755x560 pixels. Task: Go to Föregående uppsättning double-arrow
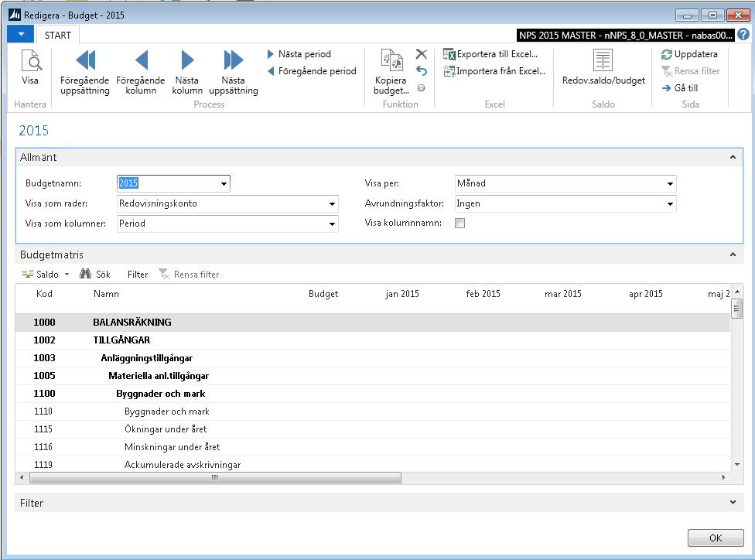[86, 60]
